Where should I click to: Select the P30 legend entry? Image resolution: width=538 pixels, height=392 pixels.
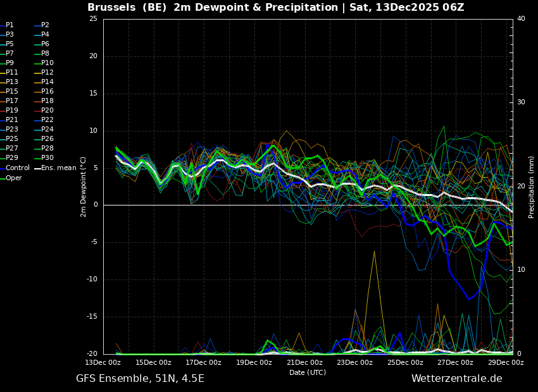[47, 158]
